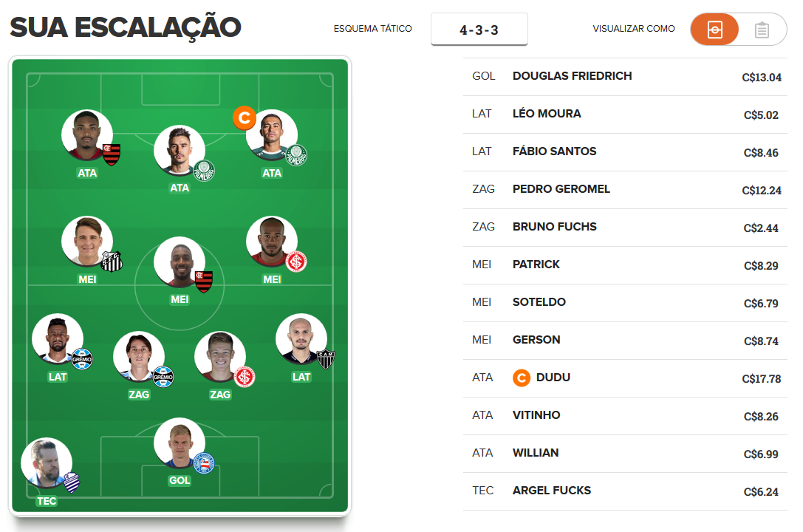803x532 pixels.
Task: Click the CSA crest on the coach
Action: point(71,482)
